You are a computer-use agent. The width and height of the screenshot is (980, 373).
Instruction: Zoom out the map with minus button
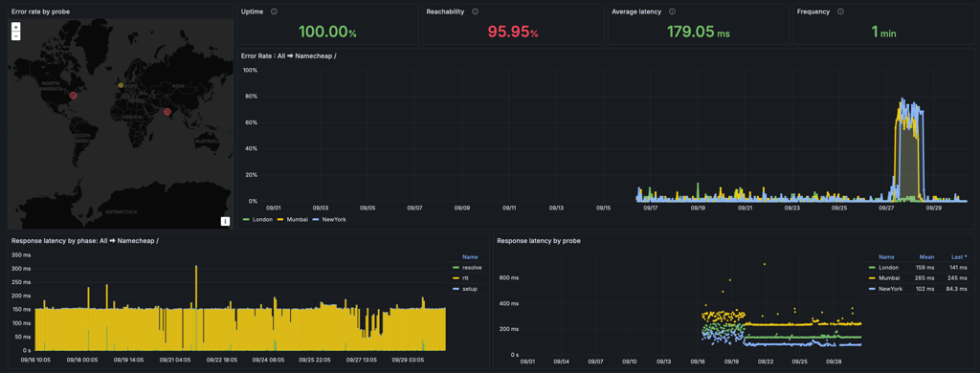coord(15,35)
